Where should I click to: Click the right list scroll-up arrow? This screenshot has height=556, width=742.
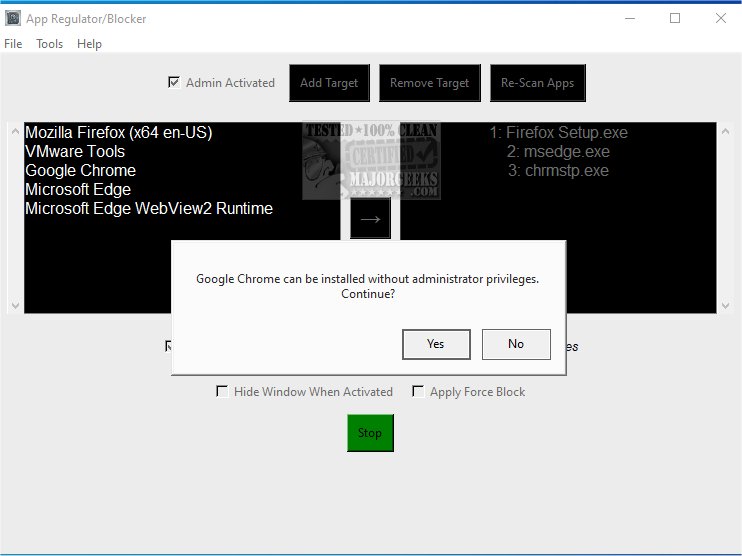coord(725,131)
